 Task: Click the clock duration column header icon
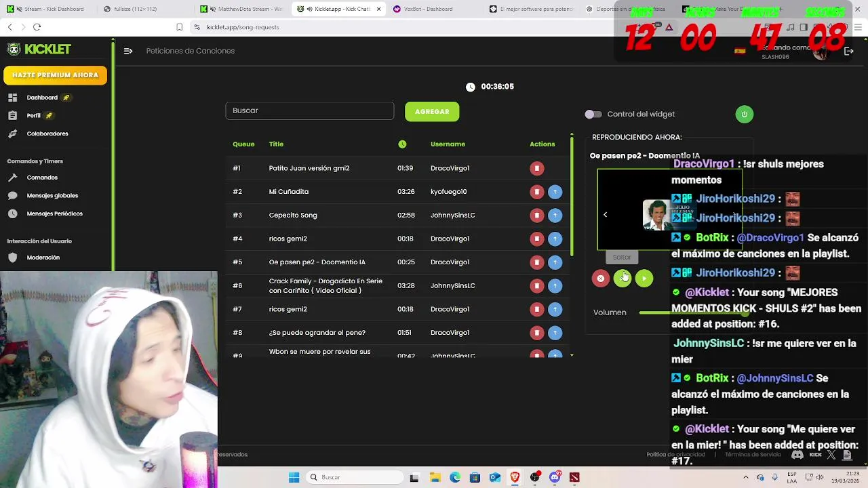402,144
